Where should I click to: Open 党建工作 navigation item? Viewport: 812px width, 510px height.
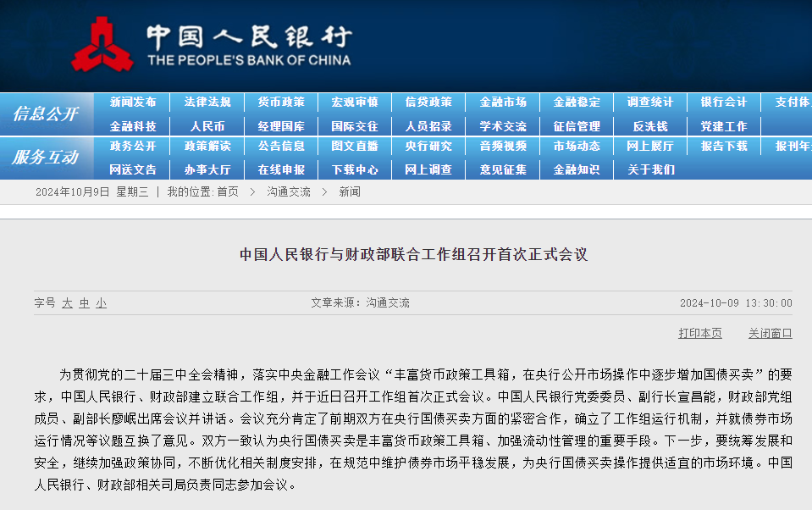(724, 126)
